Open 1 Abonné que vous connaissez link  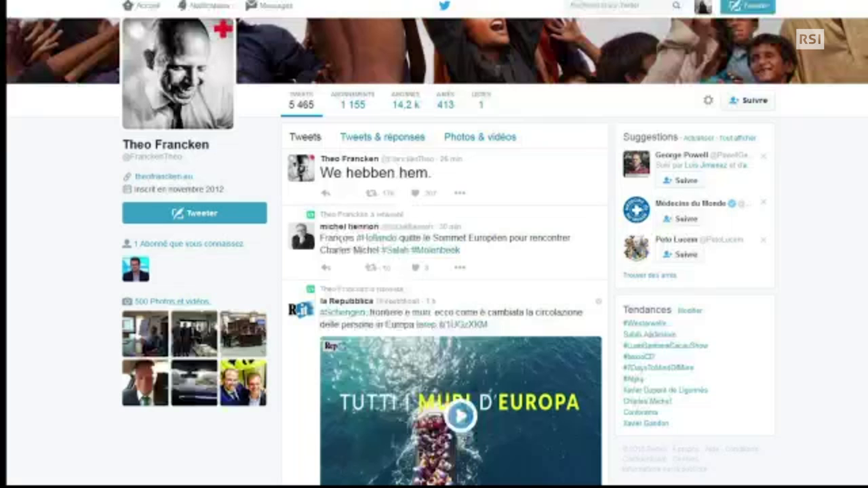click(x=189, y=244)
